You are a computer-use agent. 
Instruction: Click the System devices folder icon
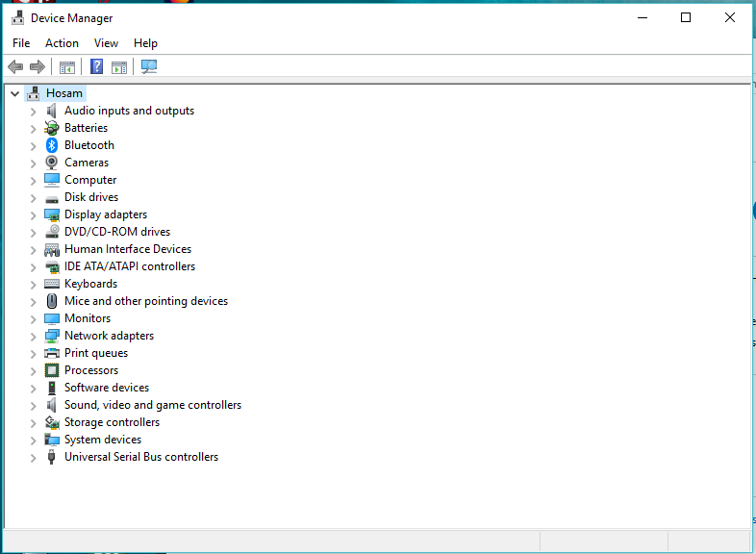coord(52,440)
